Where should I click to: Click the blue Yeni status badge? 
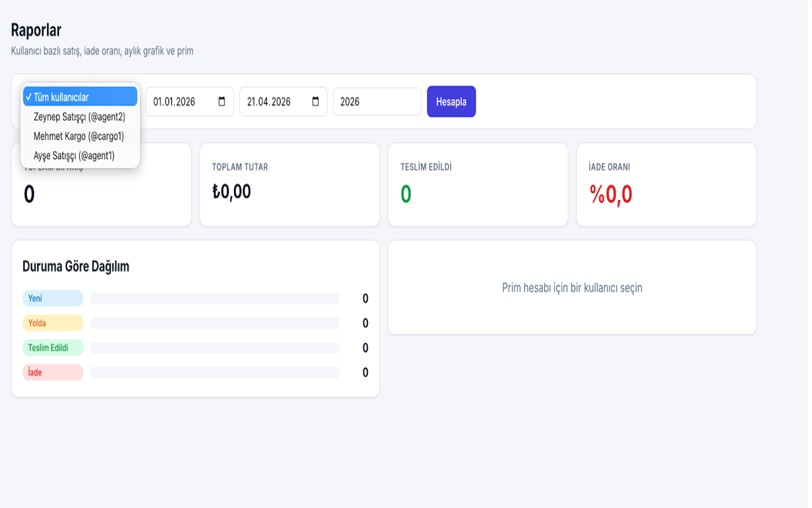(52, 298)
